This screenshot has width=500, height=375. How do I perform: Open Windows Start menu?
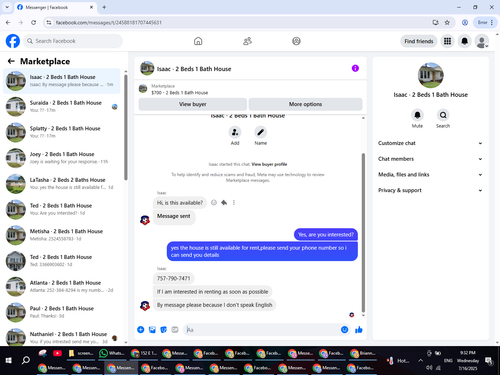coord(9,360)
